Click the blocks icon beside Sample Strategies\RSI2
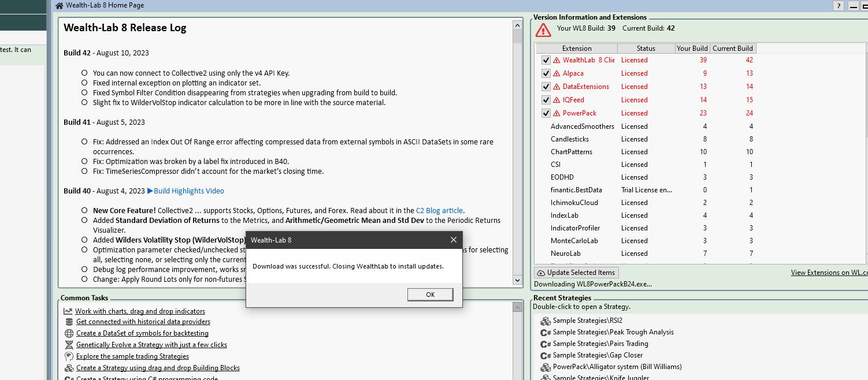Viewport: 868px width, 380px height. (x=546, y=321)
